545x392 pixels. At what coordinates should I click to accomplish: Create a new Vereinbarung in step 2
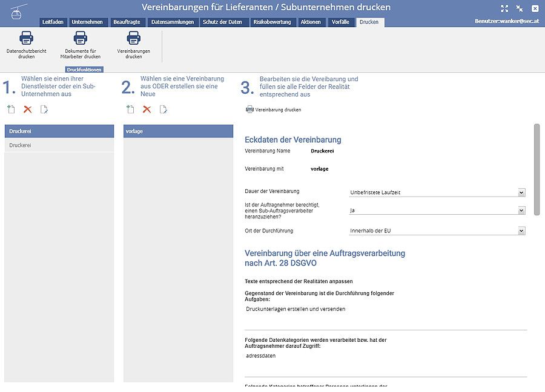(x=130, y=109)
